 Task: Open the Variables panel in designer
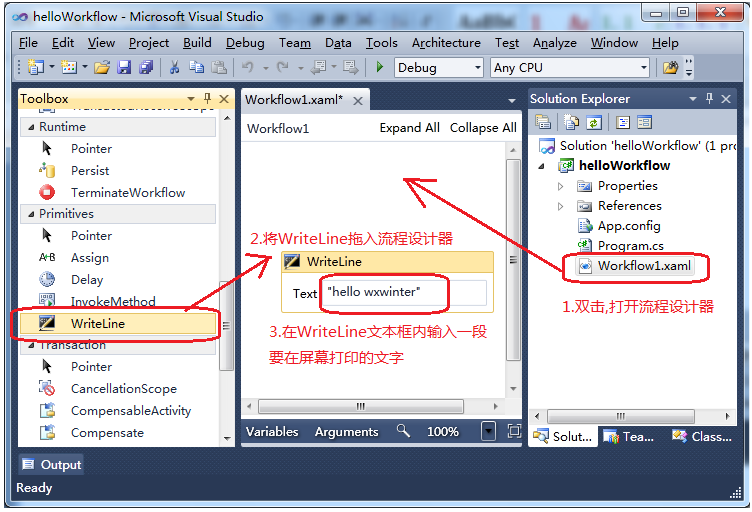[x=272, y=432]
